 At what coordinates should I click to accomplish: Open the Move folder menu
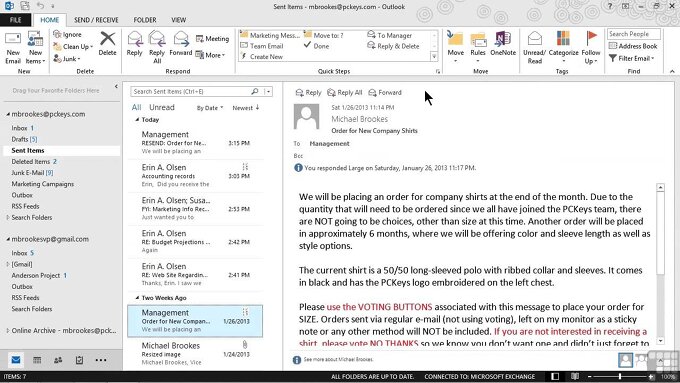click(455, 48)
